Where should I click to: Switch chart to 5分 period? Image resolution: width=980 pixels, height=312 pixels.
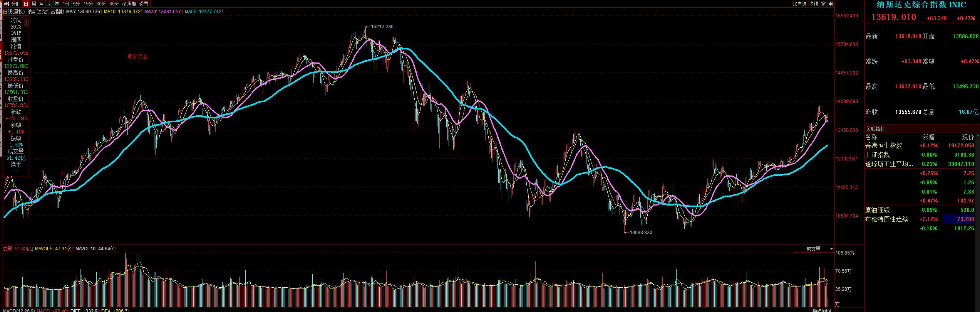[x=76, y=4]
